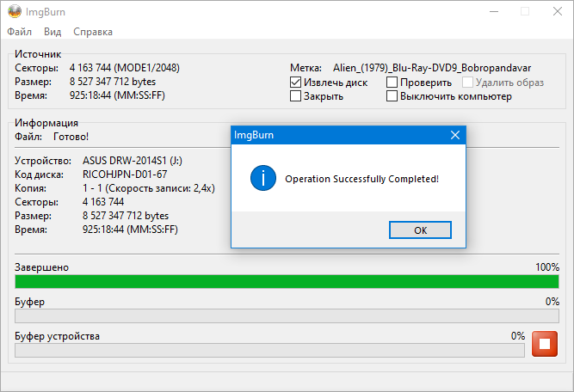Click source size '8 527 347 712 bytes'
This screenshot has height=392, width=574.
[x=113, y=82]
